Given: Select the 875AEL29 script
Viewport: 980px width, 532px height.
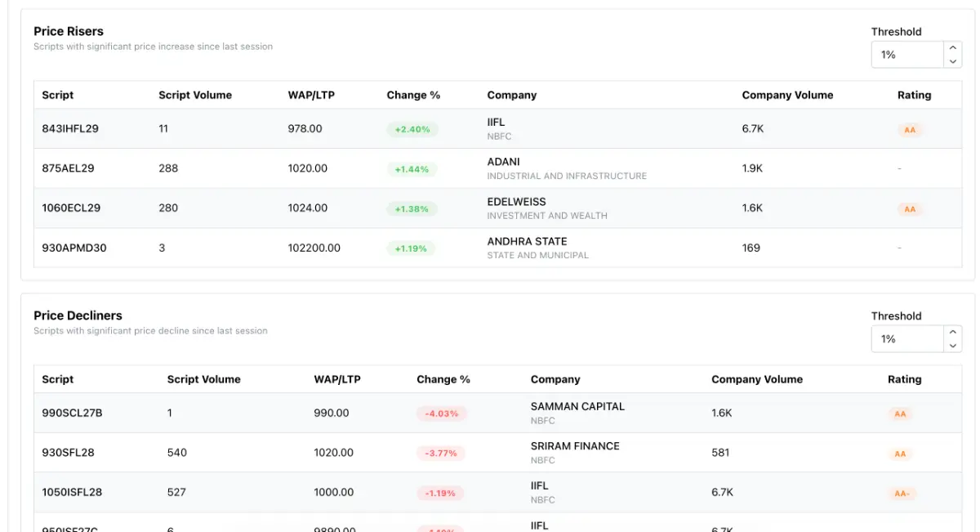Looking at the screenshot, I should (68, 168).
